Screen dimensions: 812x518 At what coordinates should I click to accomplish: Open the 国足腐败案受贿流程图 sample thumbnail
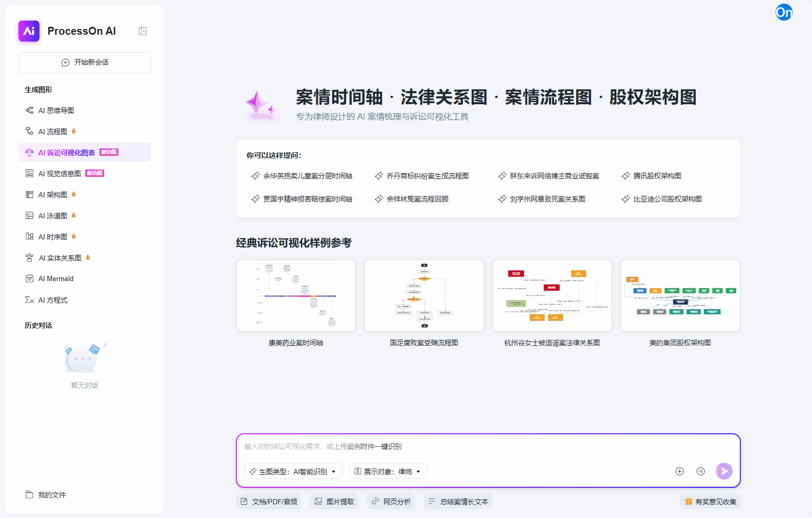point(424,296)
